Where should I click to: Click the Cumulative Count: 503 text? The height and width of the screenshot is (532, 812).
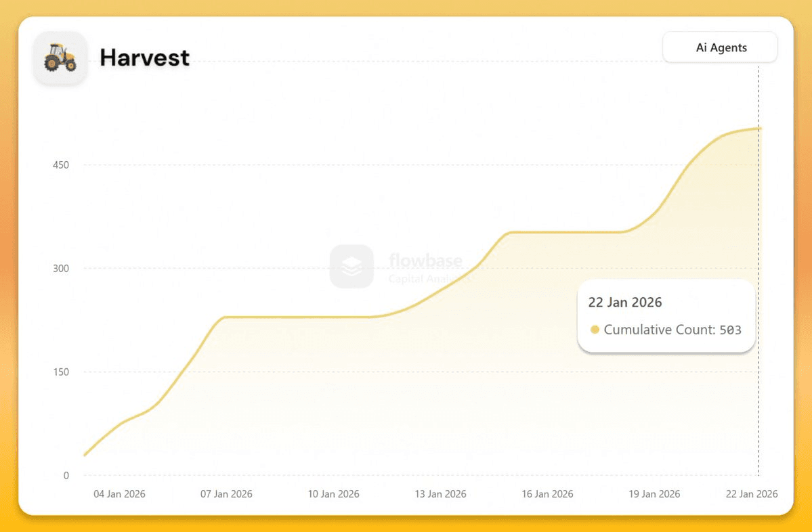[672, 330]
